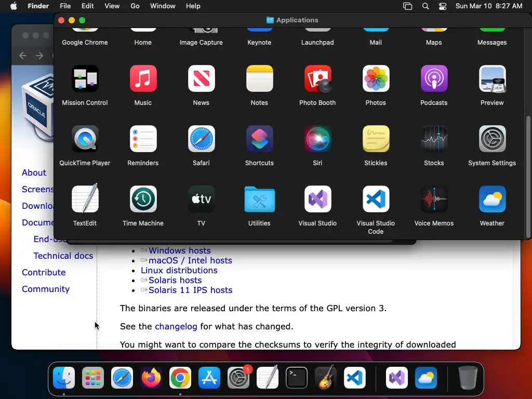Open Google Chrome from the Dock

(180, 378)
